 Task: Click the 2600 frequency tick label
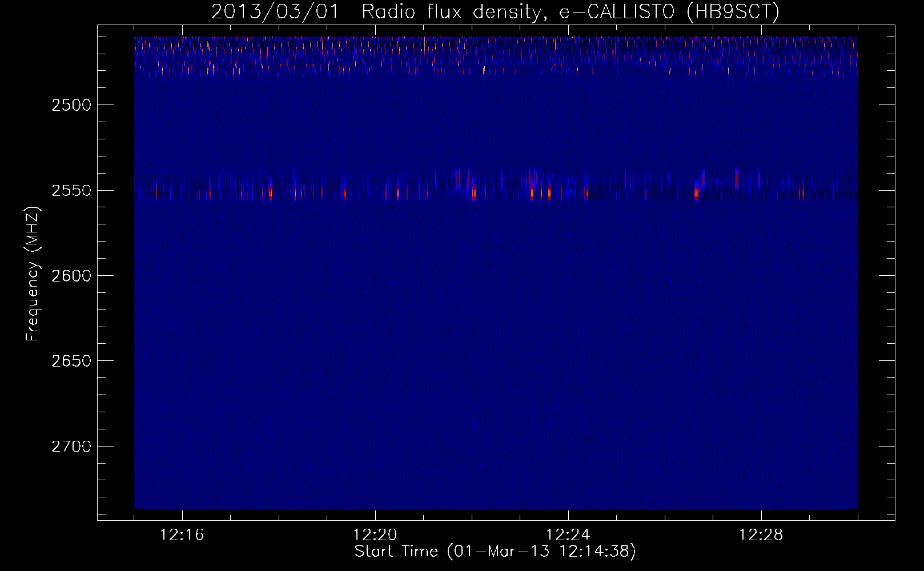pos(71,276)
